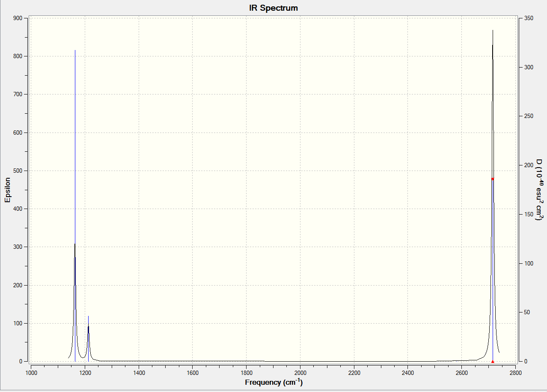
Task: Click the red triangle marker on frequency axis
Action: pyautogui.click(x=493, y=361)
